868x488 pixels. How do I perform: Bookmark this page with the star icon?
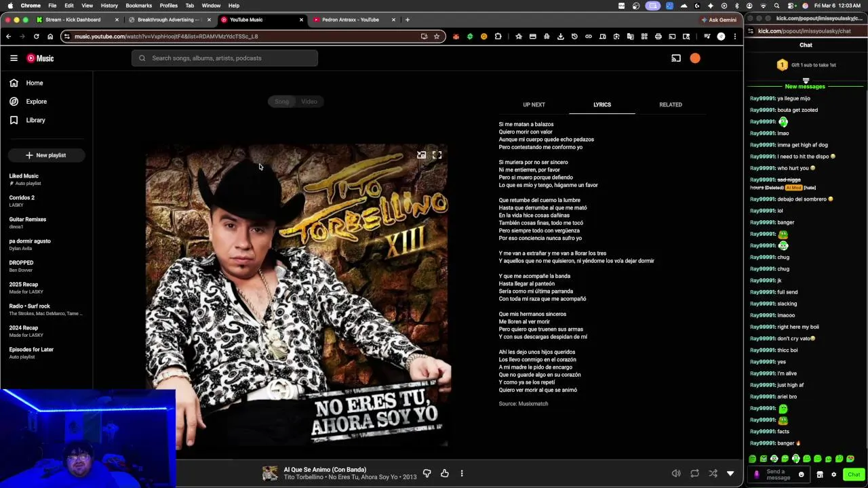point(437,37)
